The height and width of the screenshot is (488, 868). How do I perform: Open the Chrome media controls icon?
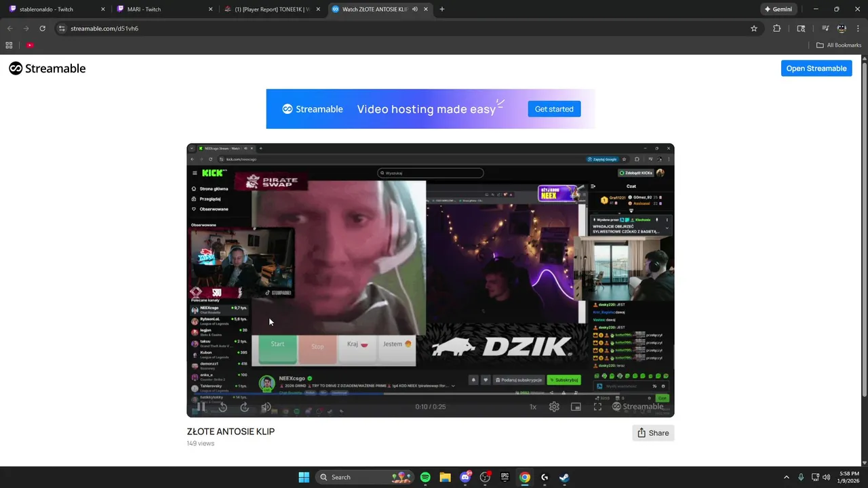click(x=825, y=28)
